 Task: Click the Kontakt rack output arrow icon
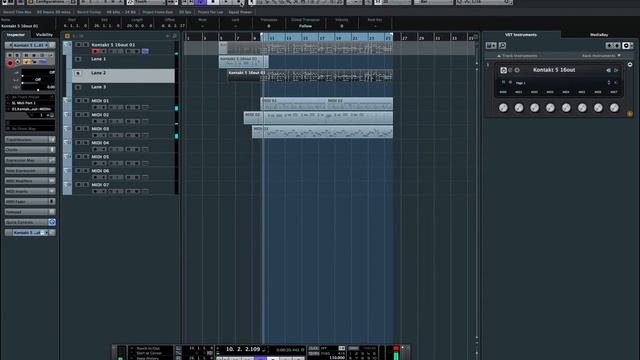(x=616, y=70)
